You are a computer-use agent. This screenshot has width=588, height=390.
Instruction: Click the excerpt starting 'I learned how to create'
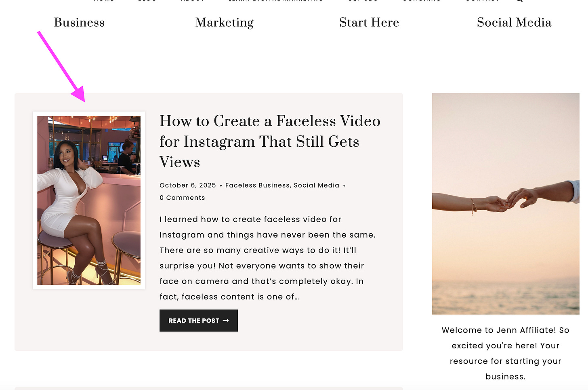click(x=267, y=258)
